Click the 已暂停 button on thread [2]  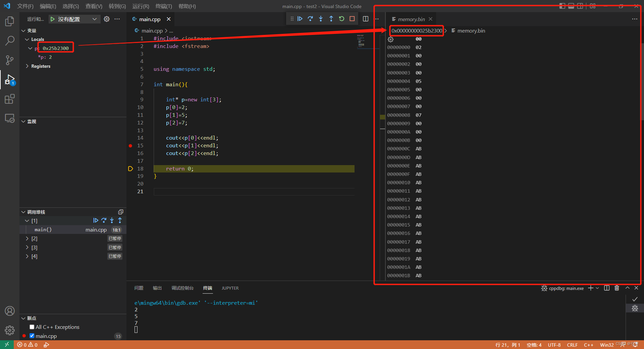[x=115, y=238]
